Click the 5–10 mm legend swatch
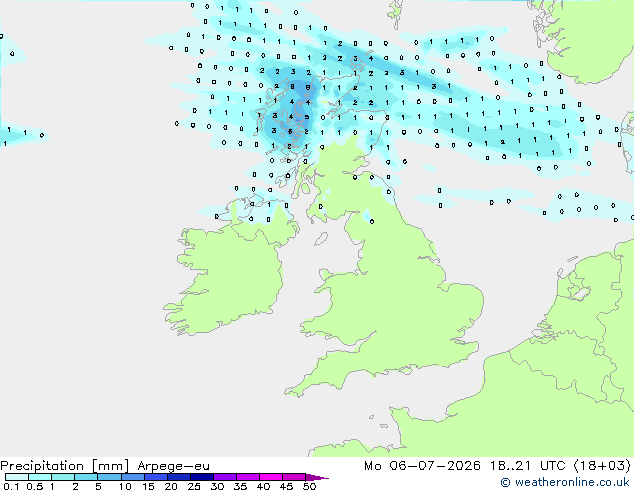The image size is (634, 490). [109, 477]
